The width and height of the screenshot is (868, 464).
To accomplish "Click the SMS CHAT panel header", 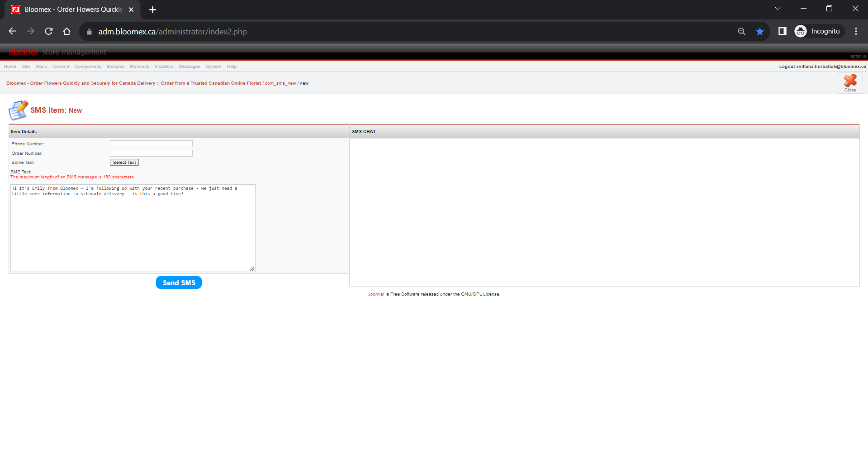I will point(604,132).
